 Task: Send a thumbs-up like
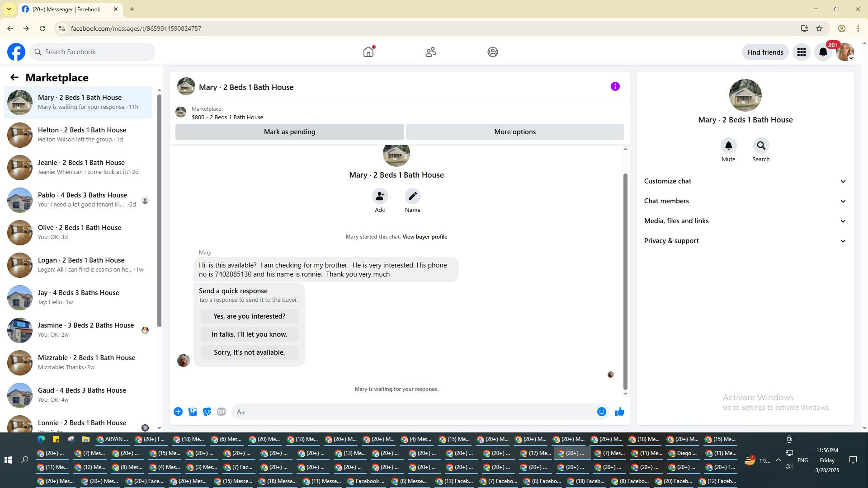[619, 412]
